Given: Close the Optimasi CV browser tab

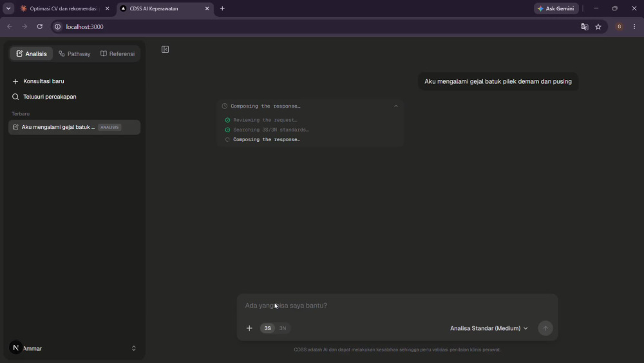Looking at the screenshot, I should [107, 8].
